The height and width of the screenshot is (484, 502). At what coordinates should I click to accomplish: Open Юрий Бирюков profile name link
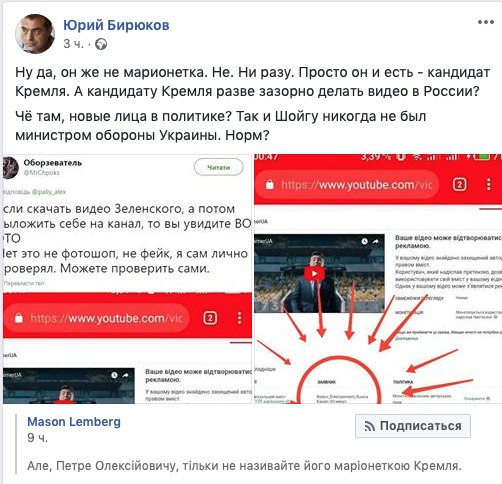tap(116, 25)
